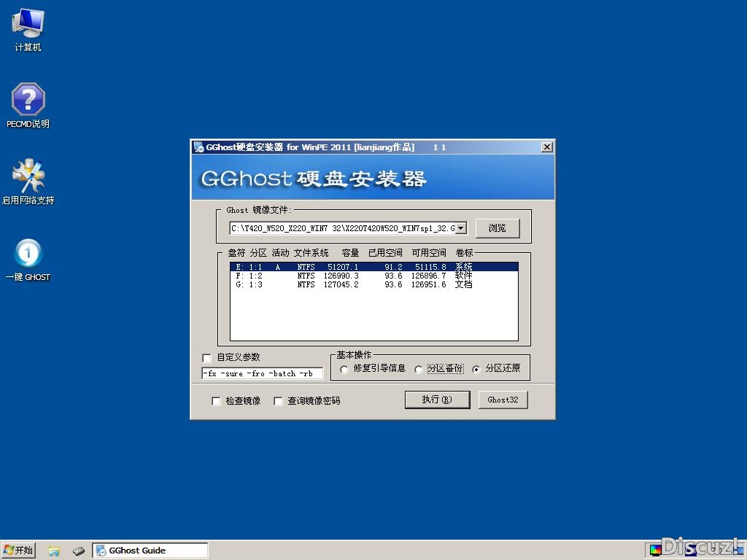
Task: Open the 开始 start menu
Action: pyautogui.click(x=18, y=551)
